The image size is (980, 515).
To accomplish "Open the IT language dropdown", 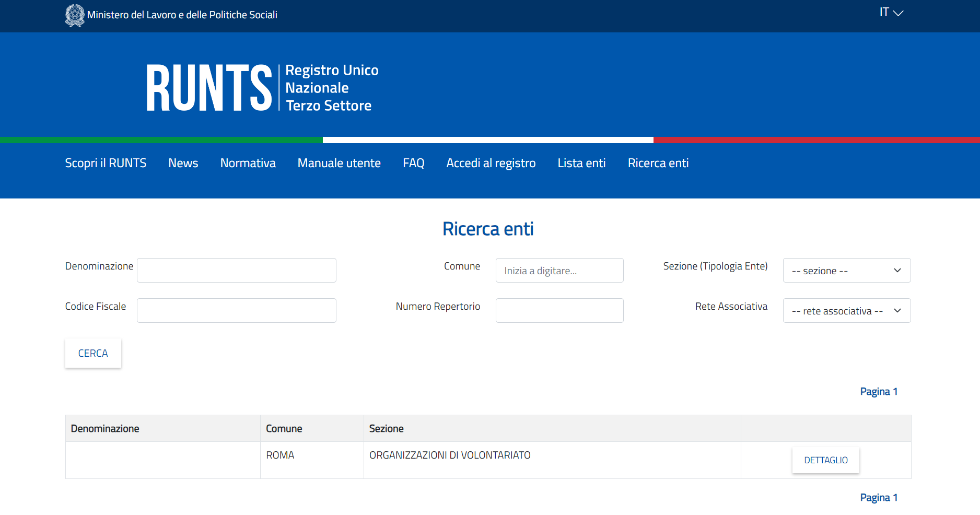I will tap(891, 13).
